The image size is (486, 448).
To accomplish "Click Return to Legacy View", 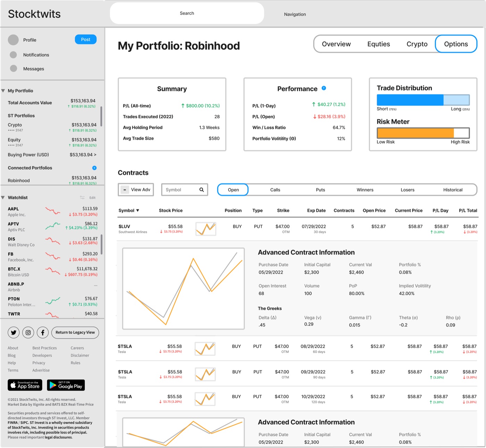I will (75, 332).
